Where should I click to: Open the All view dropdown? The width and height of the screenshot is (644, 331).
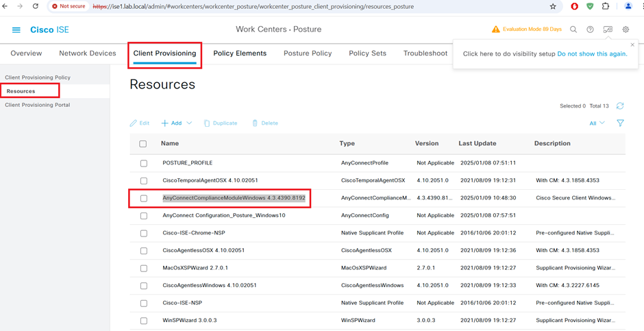597,123
